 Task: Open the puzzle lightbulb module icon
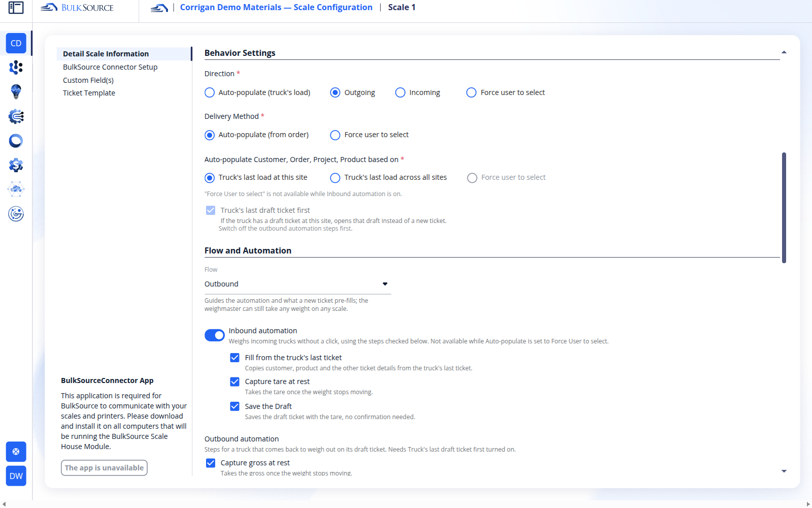(16, 91)
